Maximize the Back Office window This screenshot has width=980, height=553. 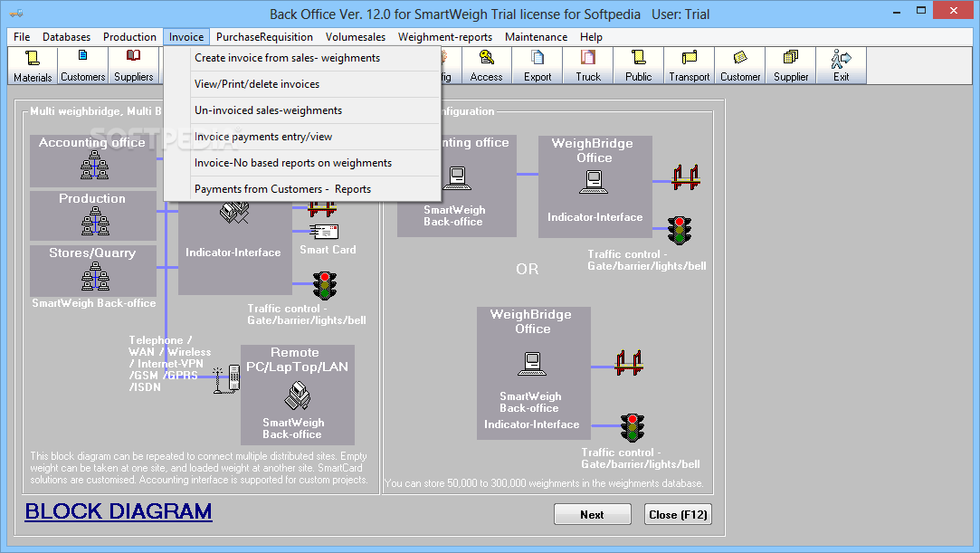click(920, 11)
